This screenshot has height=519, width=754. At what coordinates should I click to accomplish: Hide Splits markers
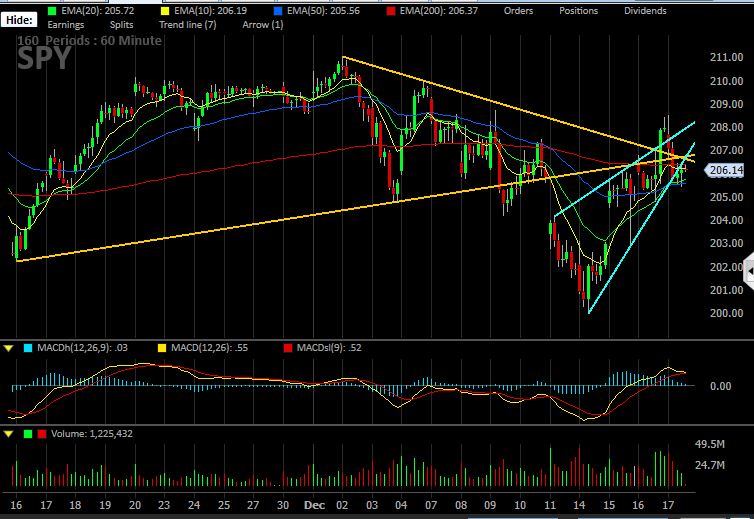pyautogui.click(x=121, y=25)
